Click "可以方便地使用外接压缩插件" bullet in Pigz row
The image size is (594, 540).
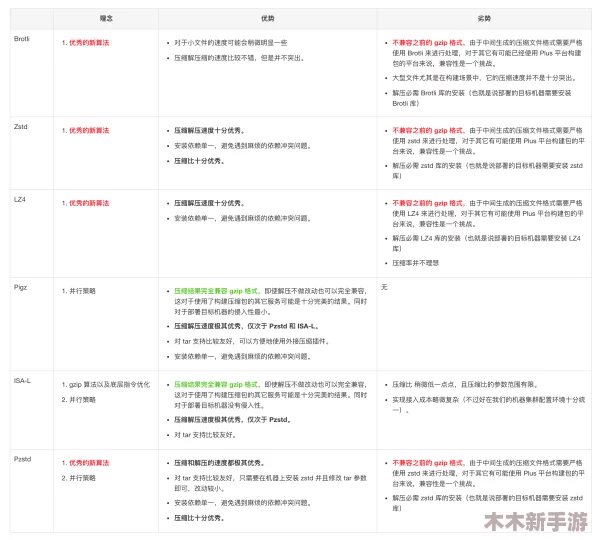pyautogui.click(x=252, y=341)
